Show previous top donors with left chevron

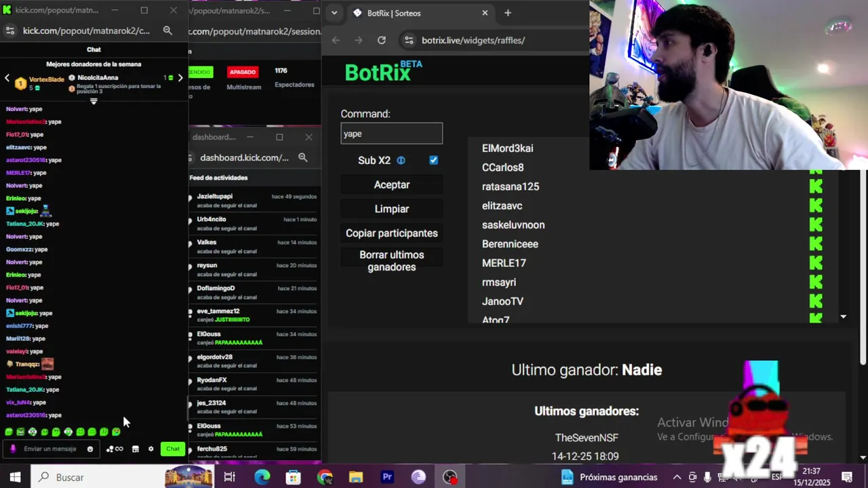7,78
